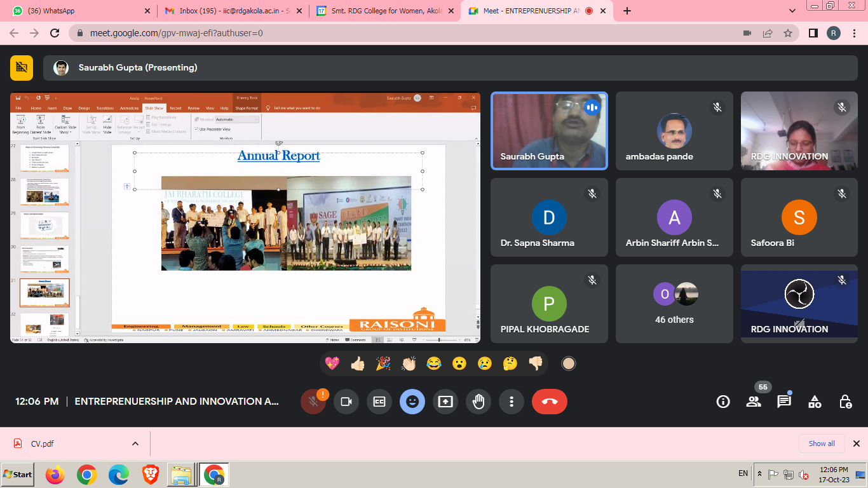The height and width of the screenshot is (488, 868).
Task: Send laughing face reaction
Action: tap(434, 363)
